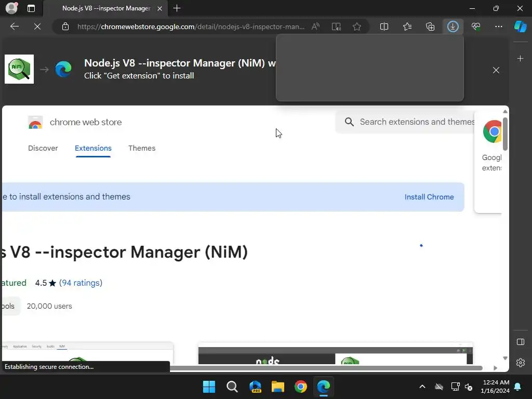The image size is (532, 399).
Task: Open Browser essentials heart icon
Action: 476,26
